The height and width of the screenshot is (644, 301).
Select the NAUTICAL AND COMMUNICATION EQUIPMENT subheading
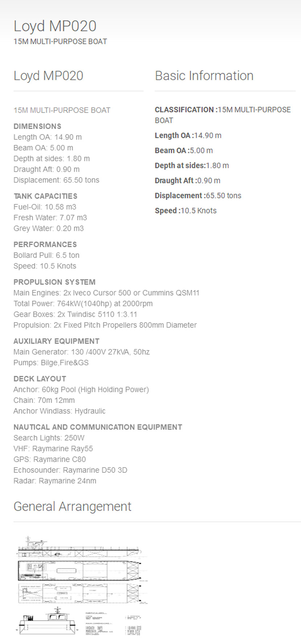point(98,427)
